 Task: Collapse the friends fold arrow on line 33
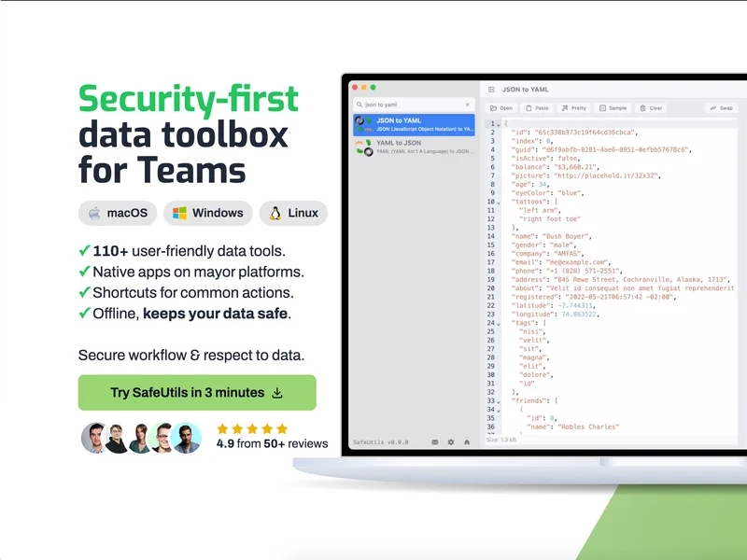pos(499,401)
